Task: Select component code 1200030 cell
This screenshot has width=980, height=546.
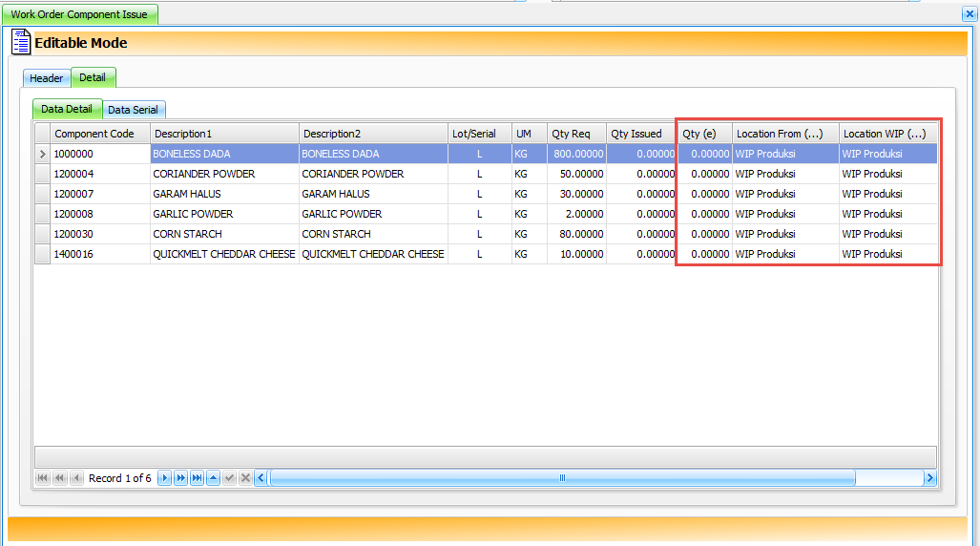Action: (100, 234)
